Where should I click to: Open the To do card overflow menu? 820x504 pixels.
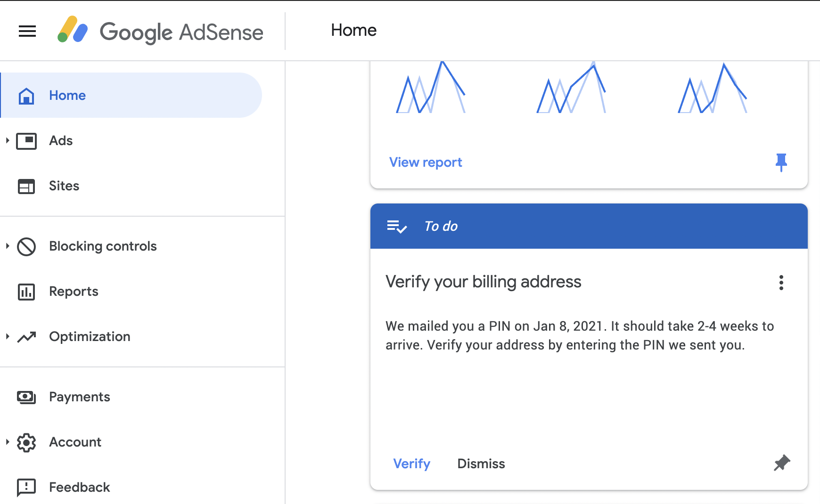coord(781,283)
